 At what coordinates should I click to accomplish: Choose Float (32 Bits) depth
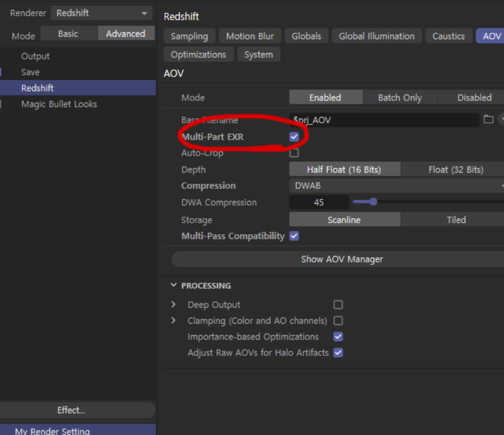click(453, 169)
